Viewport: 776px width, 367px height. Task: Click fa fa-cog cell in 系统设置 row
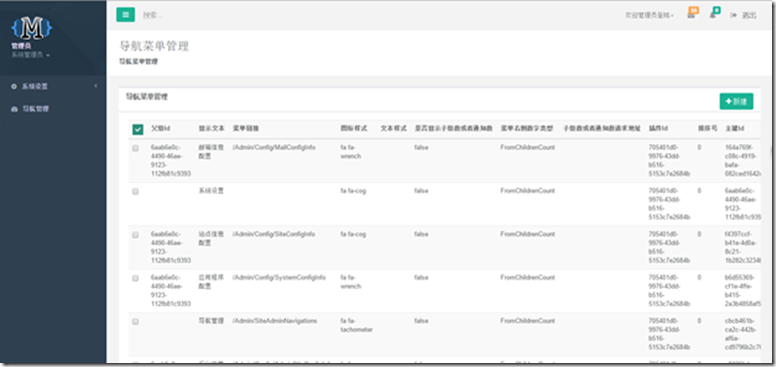point(353,191)
